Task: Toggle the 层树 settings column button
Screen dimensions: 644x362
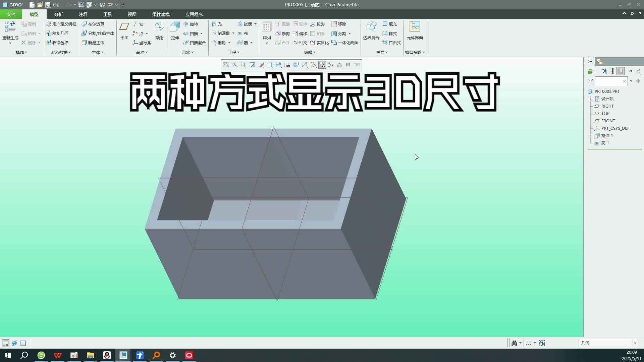Action: (620, 71)
